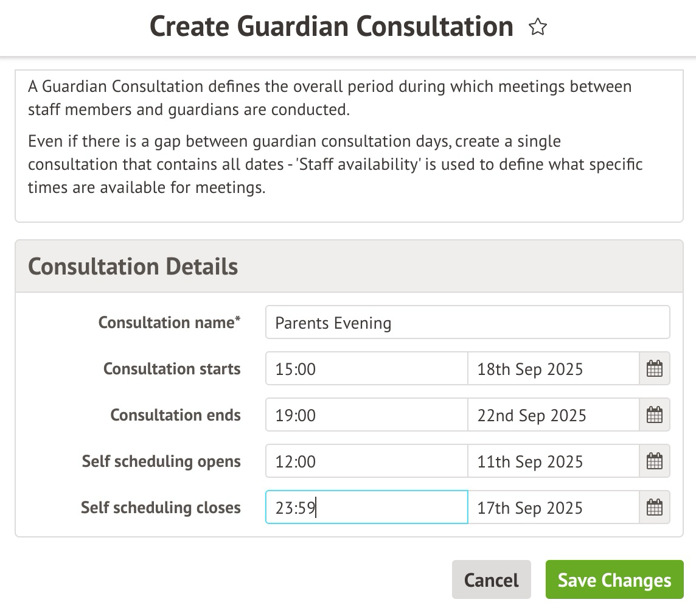Image resolution: width=696 pixels, height=616 pixels.
Task: Click the Self scheduling closes 23:59 field
Action: (x=366, y=508)
